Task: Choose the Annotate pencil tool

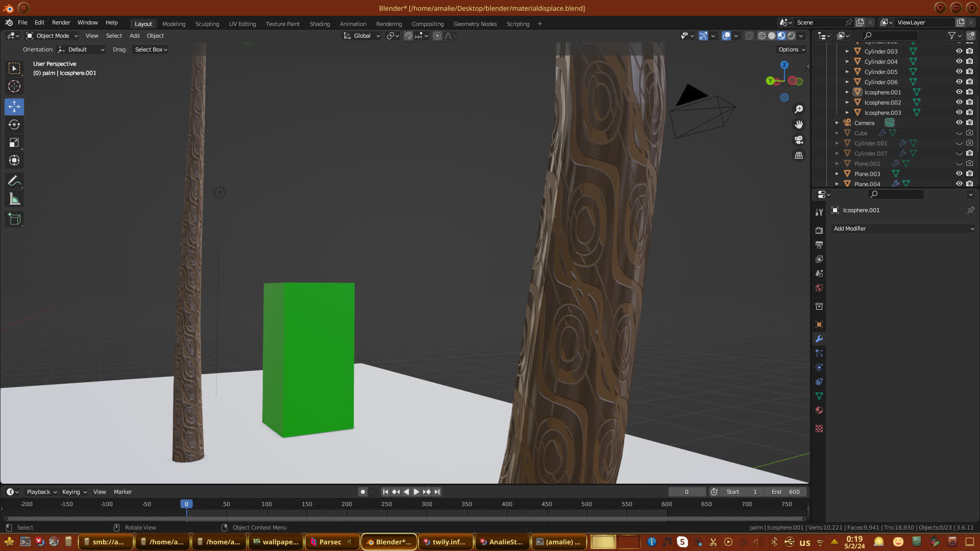Action: coord(14,181)
